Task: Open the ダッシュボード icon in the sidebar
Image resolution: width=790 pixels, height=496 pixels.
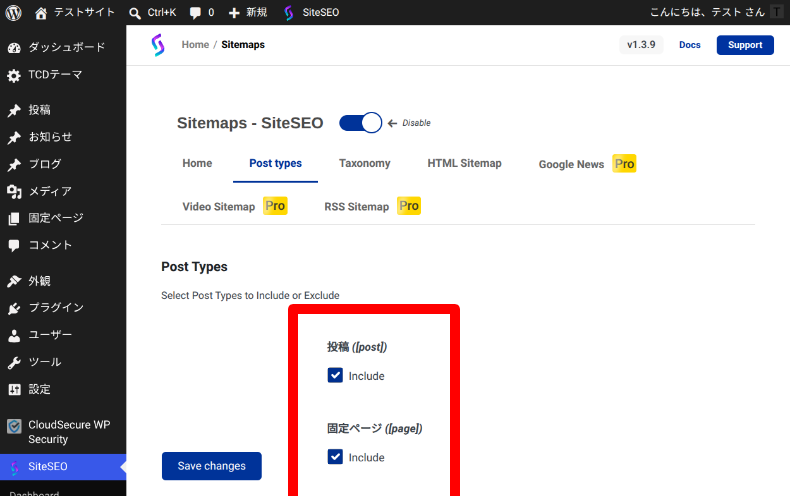Action: pos(14,48)
